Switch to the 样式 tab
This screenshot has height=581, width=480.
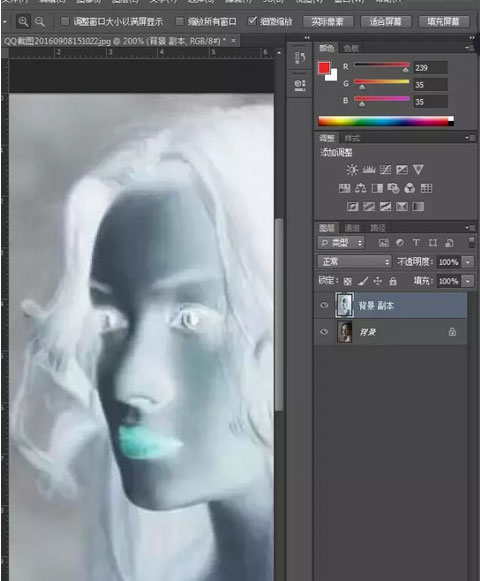point(352,138)
